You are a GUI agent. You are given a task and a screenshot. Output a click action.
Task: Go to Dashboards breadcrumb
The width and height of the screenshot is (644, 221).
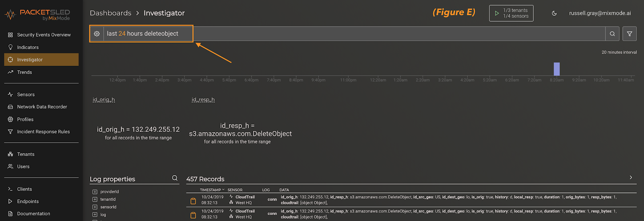pyautogui.click(x=110, y=13)
